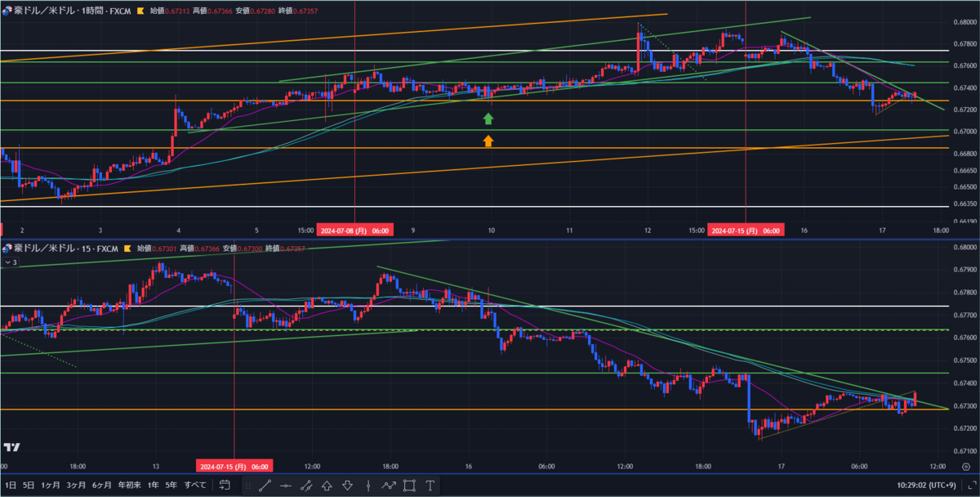Click the 0.68000 label on upper price axis
Image resolution: width=980 pixels, height=497 pixels.
pos(964,22)
